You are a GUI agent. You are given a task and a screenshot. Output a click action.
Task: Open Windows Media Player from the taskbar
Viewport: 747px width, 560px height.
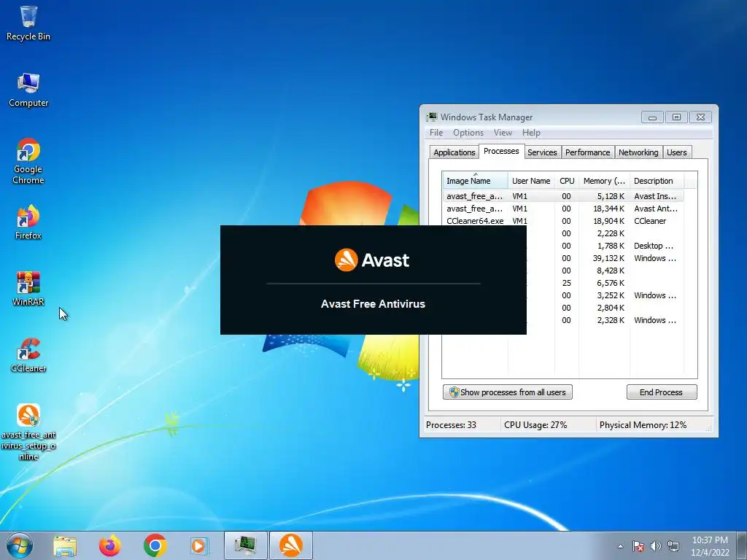[199, 545]
